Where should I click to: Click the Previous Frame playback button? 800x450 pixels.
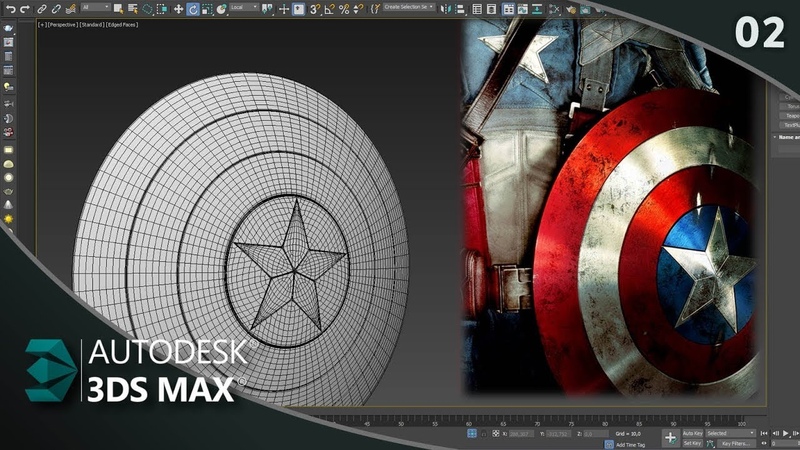(x=776, y=433)
